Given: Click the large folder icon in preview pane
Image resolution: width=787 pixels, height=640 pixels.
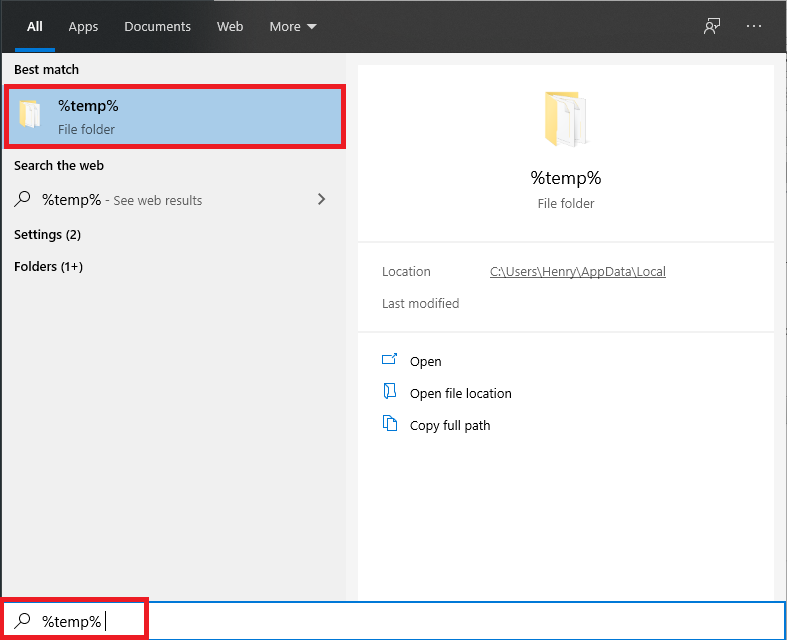Looking at the screenshot, I should (x=566, y=119).
